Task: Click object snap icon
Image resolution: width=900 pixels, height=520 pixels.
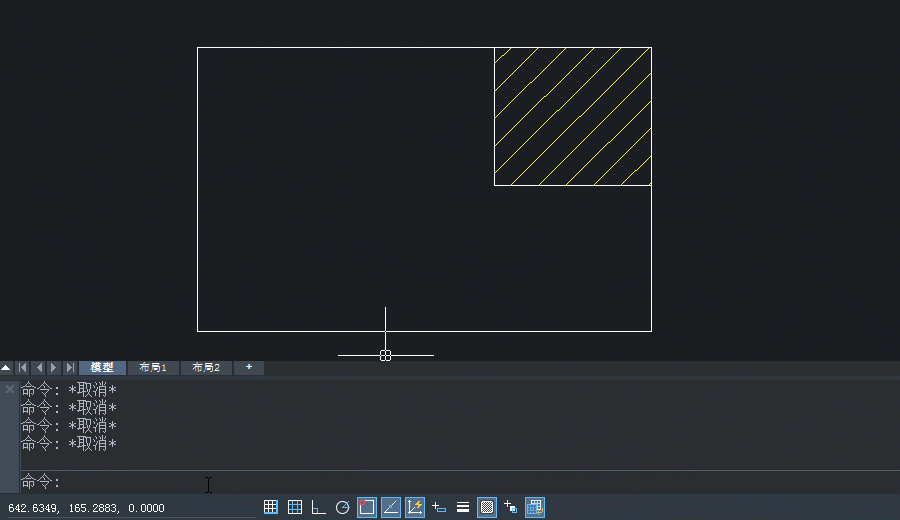Action: [x=367, y=507]
